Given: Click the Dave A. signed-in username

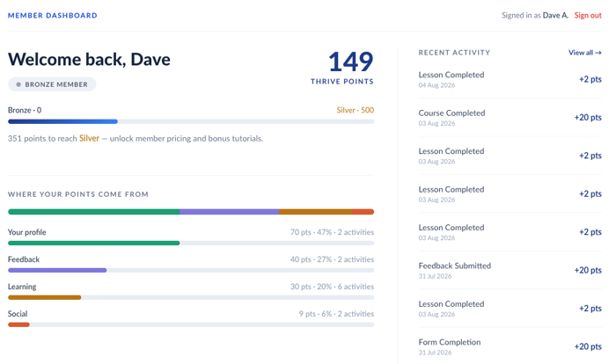Looking at the screenshot, I should pyautogui.click(x=555, y=15).
